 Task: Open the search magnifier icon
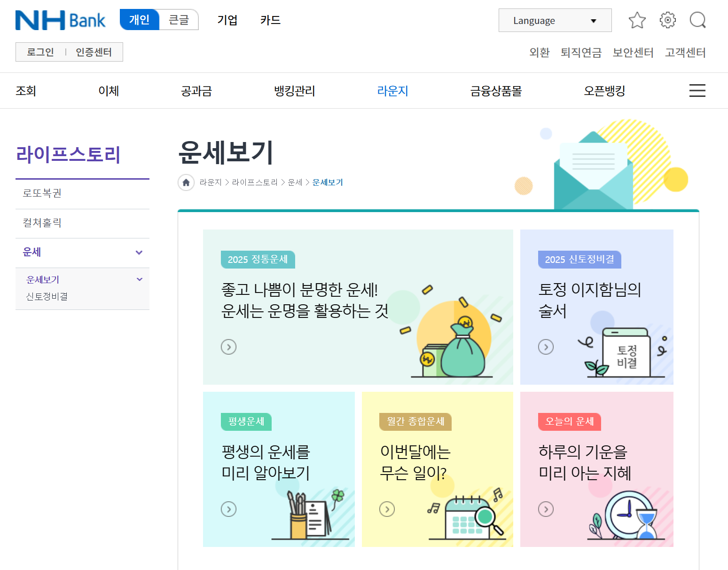point(698,20)
